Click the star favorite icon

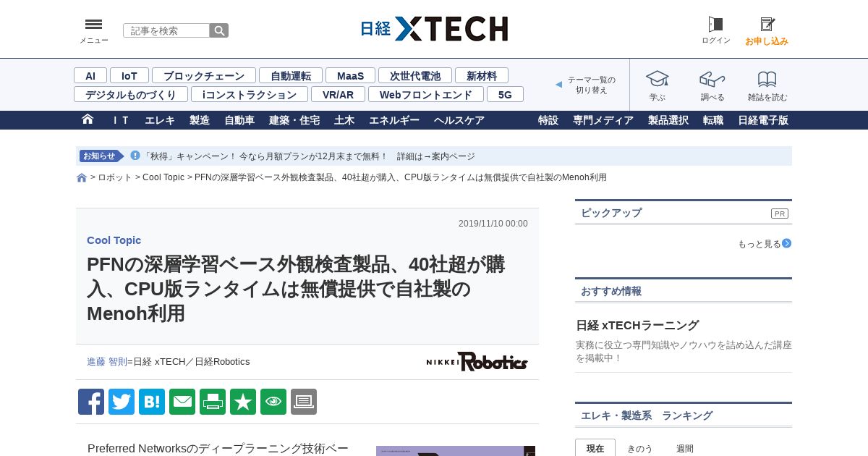point(243,402)
